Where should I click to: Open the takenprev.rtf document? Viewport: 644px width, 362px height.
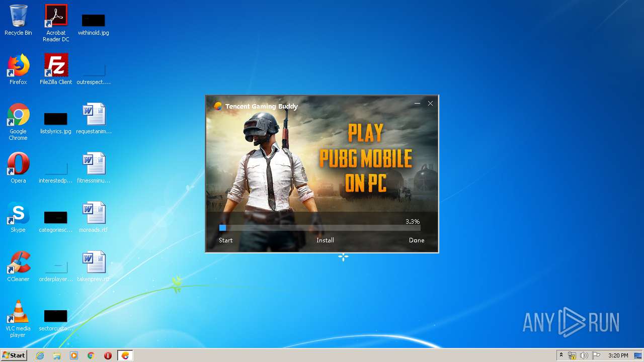[x=94, y=266]
